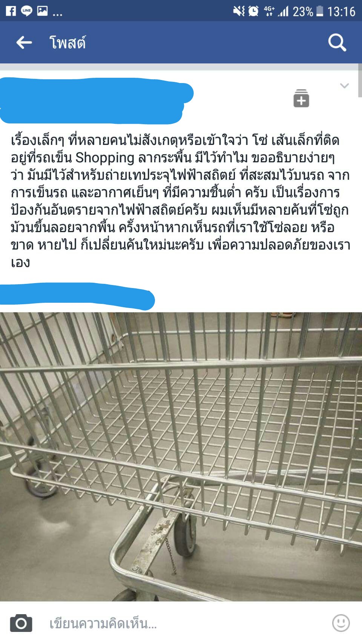Expand post options chevron

(x=344, y=86)
